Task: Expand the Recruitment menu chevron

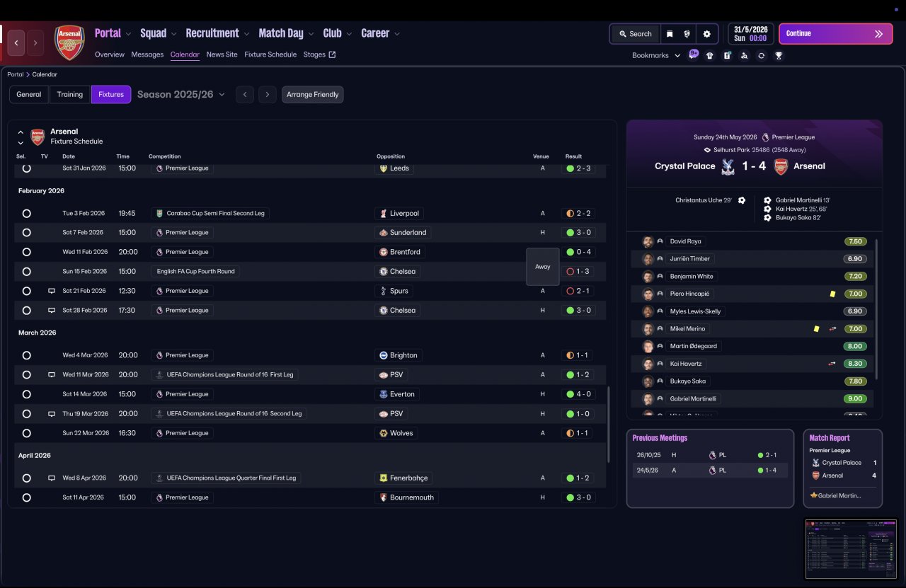Action: 246,34
